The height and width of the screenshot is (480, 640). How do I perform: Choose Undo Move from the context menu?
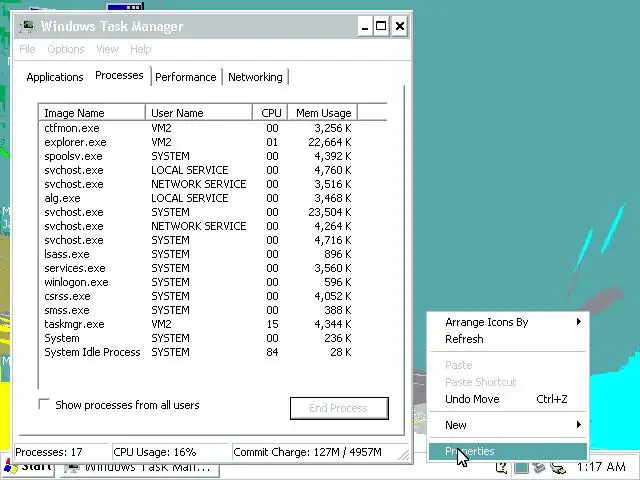click(508, 399)
